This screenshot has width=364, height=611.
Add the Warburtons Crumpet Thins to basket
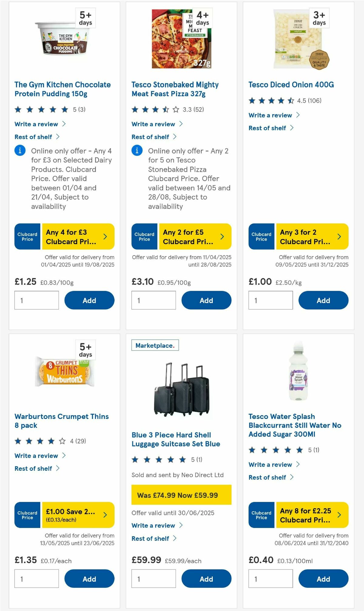tap(89, 579)
